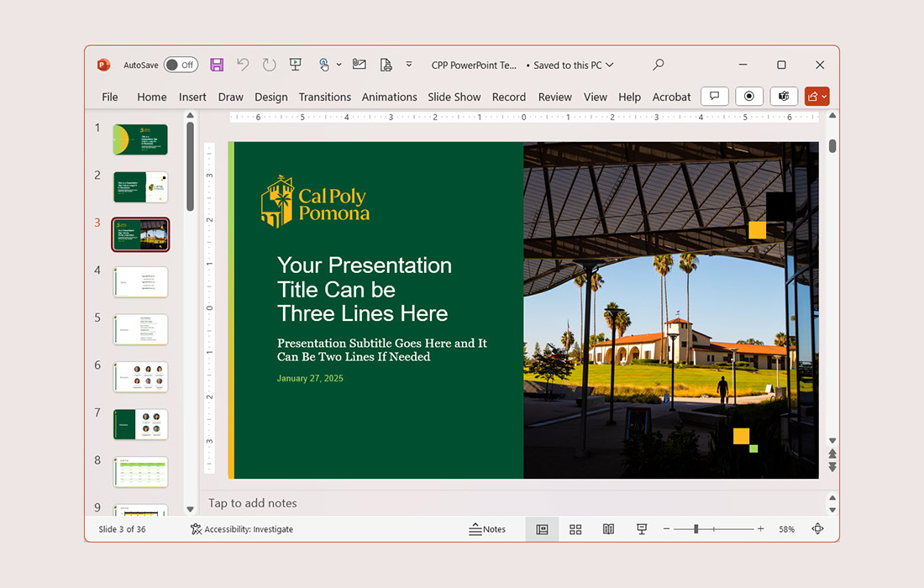Open the Animations ribbon tab
924x588 pixels.
click(389, 97)
